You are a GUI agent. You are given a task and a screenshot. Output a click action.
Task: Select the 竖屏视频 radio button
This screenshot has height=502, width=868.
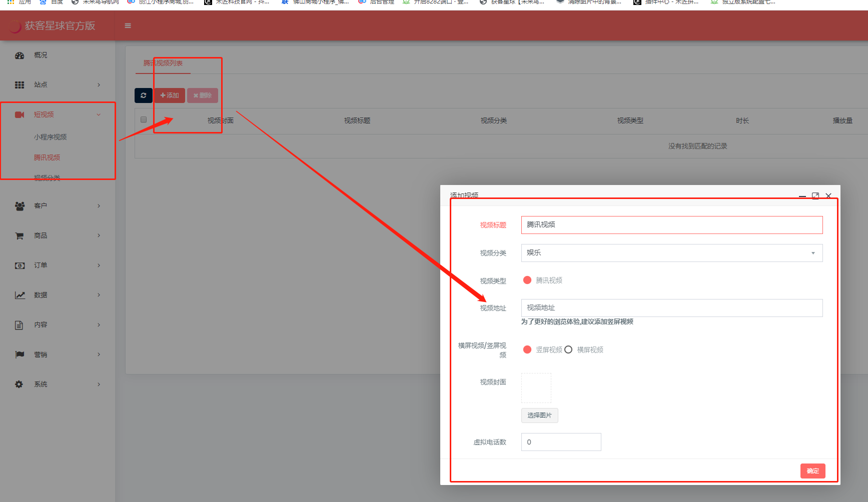527,350
